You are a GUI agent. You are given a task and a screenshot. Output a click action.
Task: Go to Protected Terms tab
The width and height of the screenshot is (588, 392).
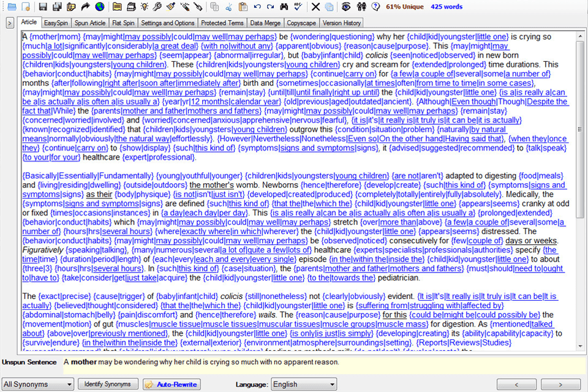[x=222, y=23]
